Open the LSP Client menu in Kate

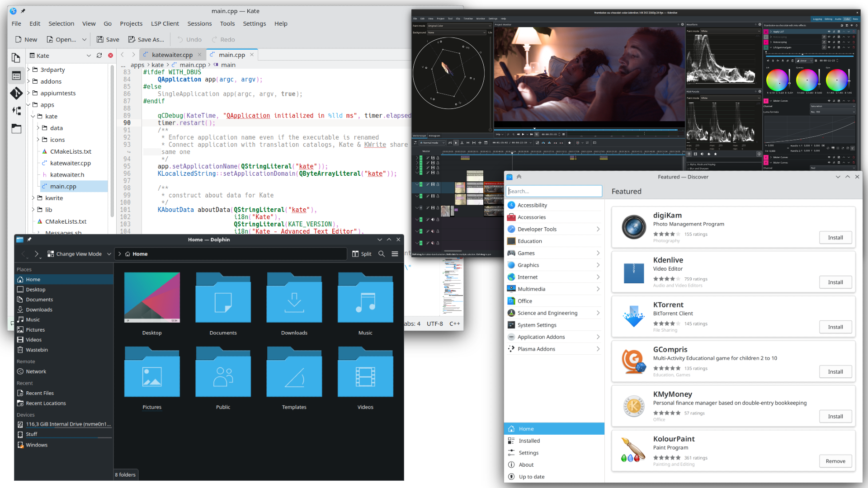165,23
